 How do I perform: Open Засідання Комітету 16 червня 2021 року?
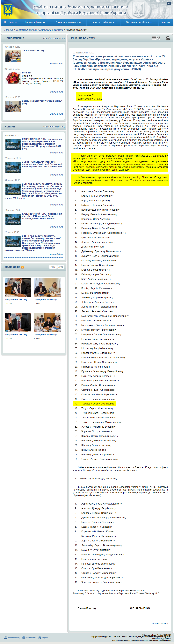(x=42, y=102)
